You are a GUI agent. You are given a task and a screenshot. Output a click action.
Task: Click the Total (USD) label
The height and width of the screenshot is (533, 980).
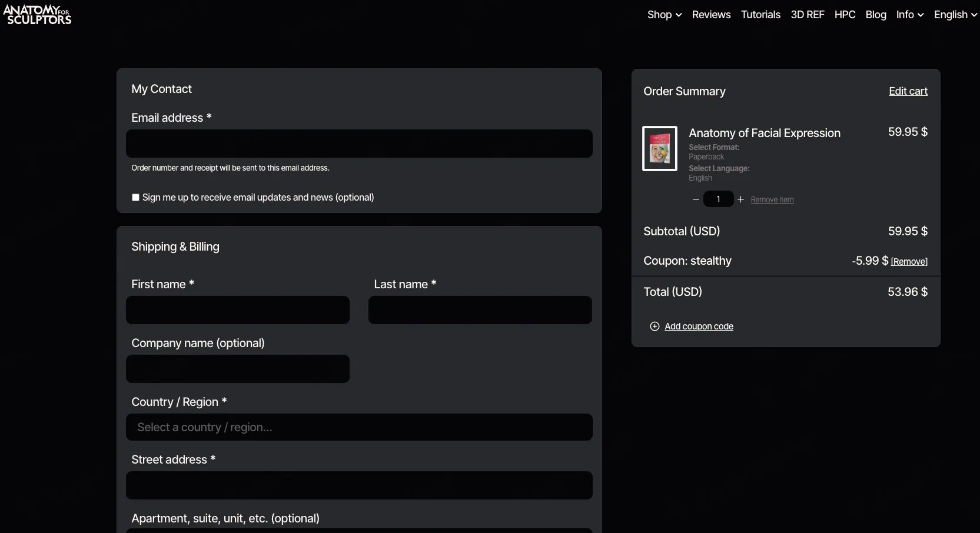point(673,292)
